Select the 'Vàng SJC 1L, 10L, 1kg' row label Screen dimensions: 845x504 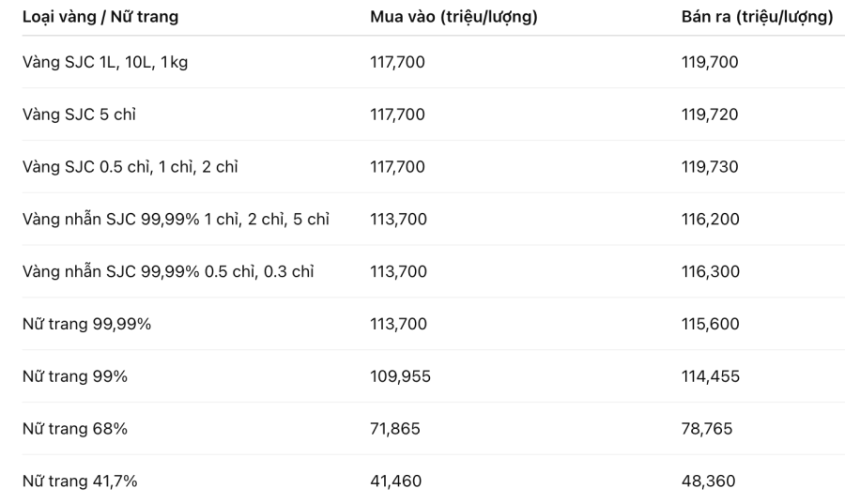pos(105,62)
